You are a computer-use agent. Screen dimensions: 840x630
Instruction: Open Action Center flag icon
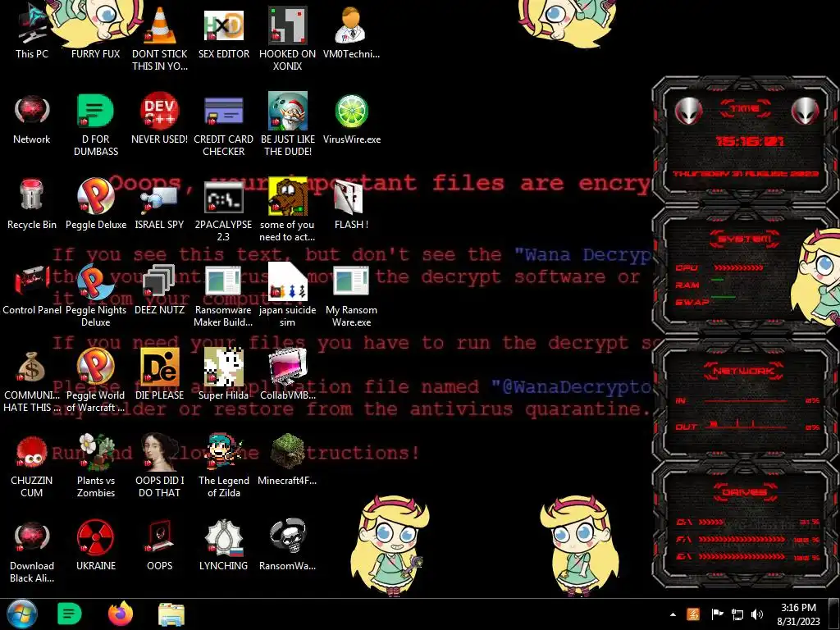point(717,614)
